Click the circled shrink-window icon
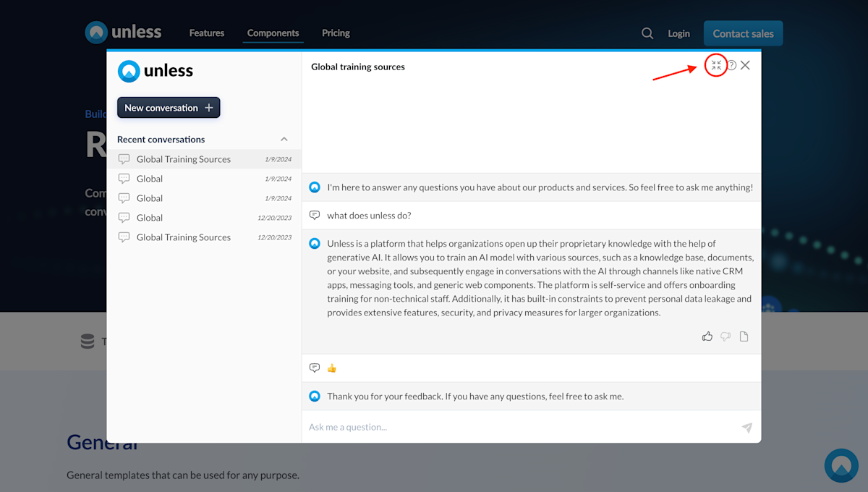This screenshot has width=868, height=492. 716,65
